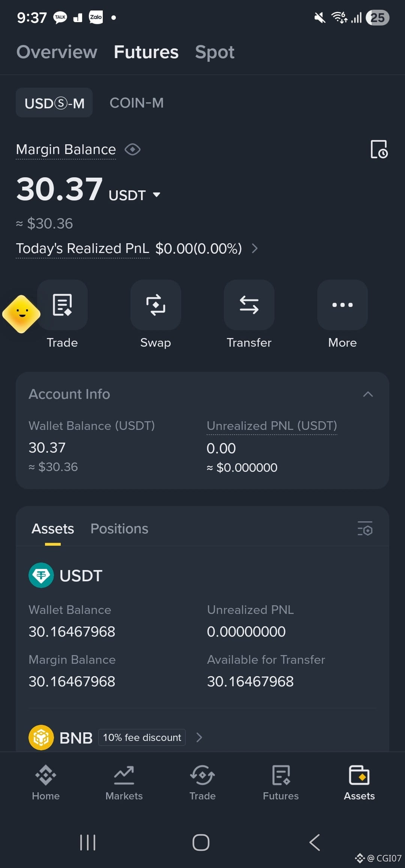The width and height of the screenshot is (405, 868).
Task: Open asset list filter settings icon
Action: pos(365,528)
